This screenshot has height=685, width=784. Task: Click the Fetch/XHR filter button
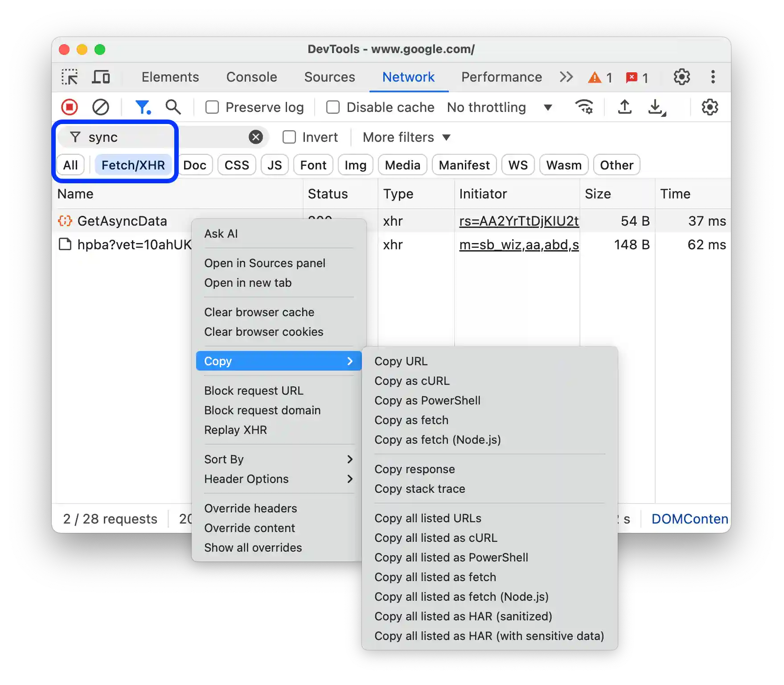133,165
